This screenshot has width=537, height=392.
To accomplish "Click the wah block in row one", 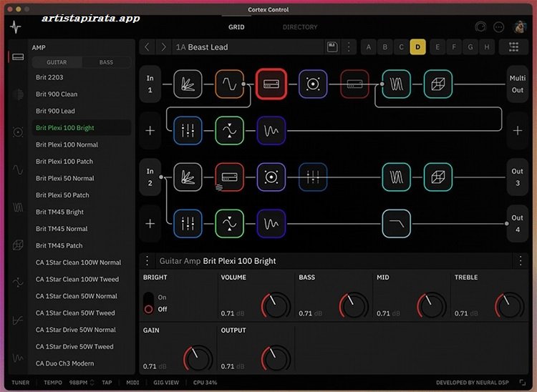I will click(188, 84).
